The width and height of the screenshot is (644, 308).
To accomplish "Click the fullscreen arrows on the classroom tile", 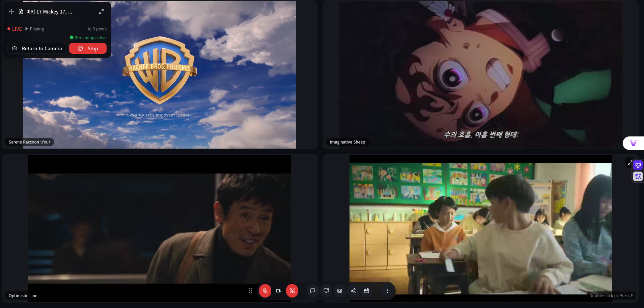I will (x=629, y=163).
